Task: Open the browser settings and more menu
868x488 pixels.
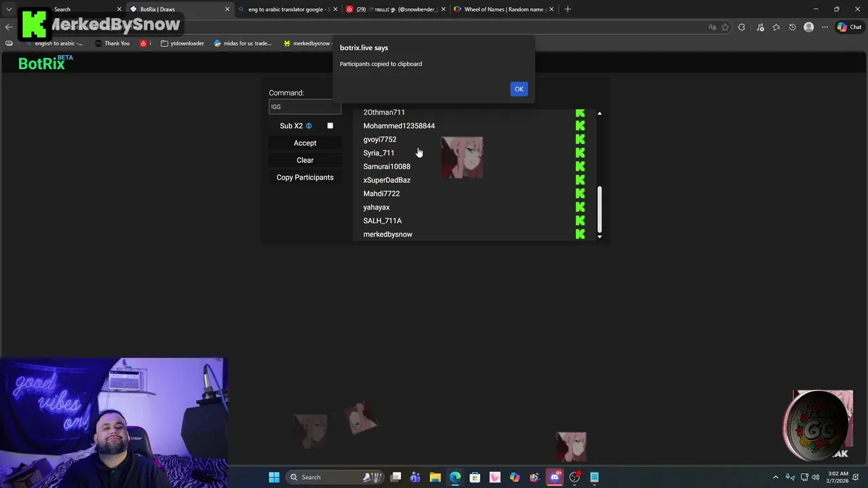Action: [x=825, y=27]
